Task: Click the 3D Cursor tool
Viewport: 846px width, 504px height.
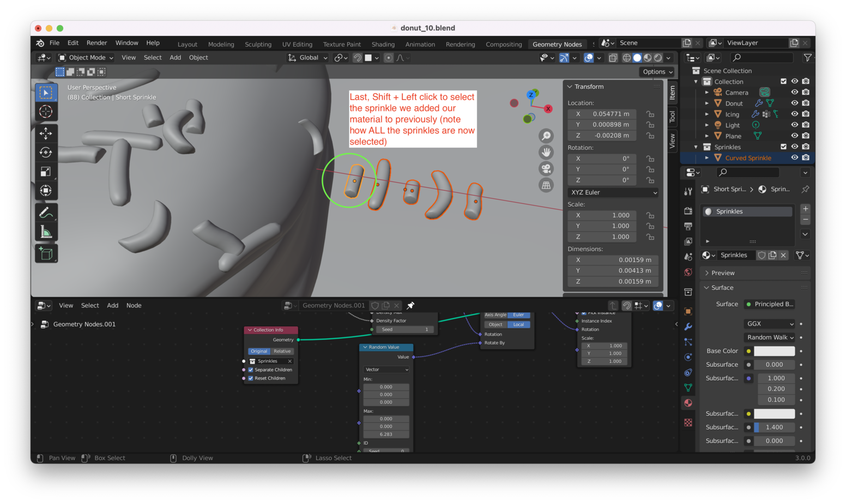Action: coord(46,112)
